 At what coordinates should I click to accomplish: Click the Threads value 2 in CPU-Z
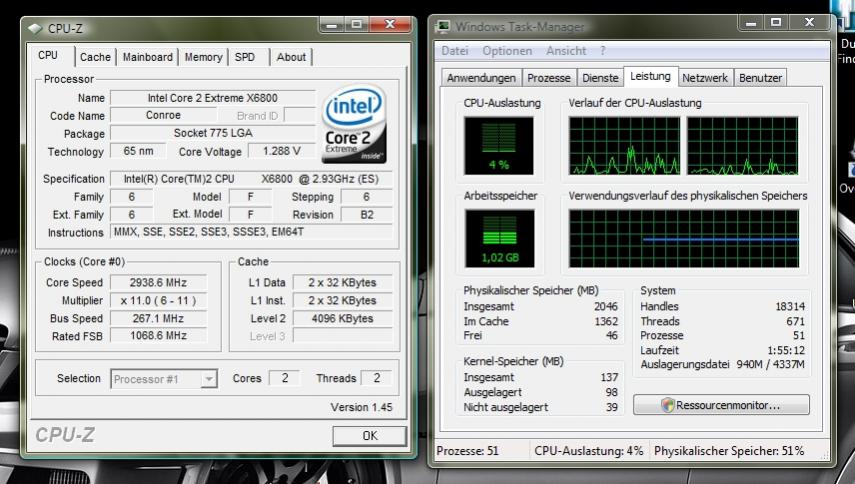(376, 378)
